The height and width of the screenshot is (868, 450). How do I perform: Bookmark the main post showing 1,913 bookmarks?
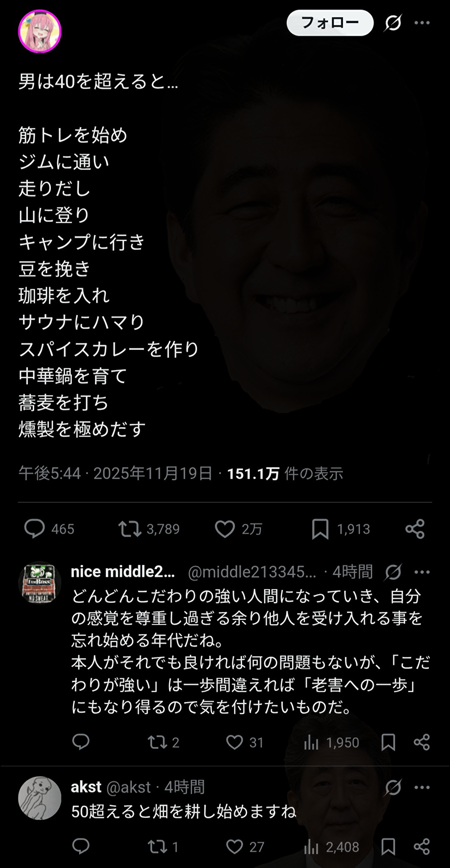pos(320,529)
